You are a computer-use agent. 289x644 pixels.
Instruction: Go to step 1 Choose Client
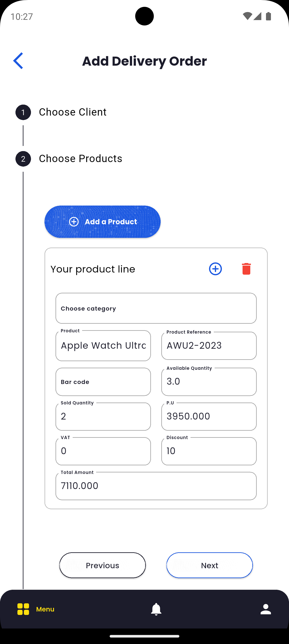[x=72, y=112]
